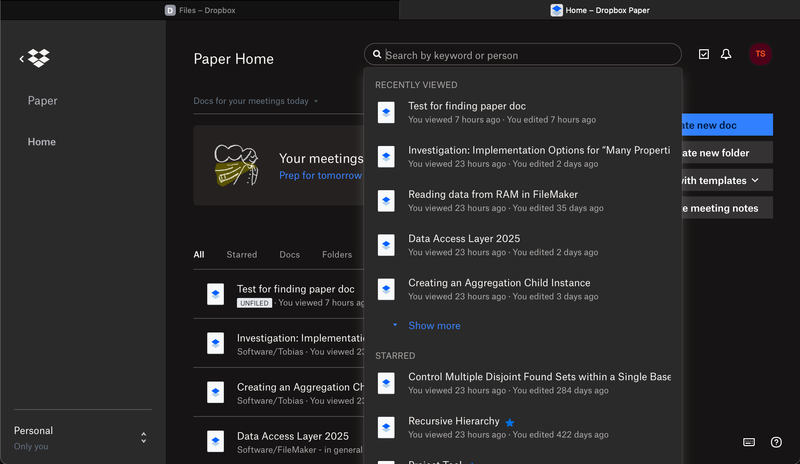The image size is (800, 464).
Task: Open the TS account avatar
Action: [x=760, y=54]
